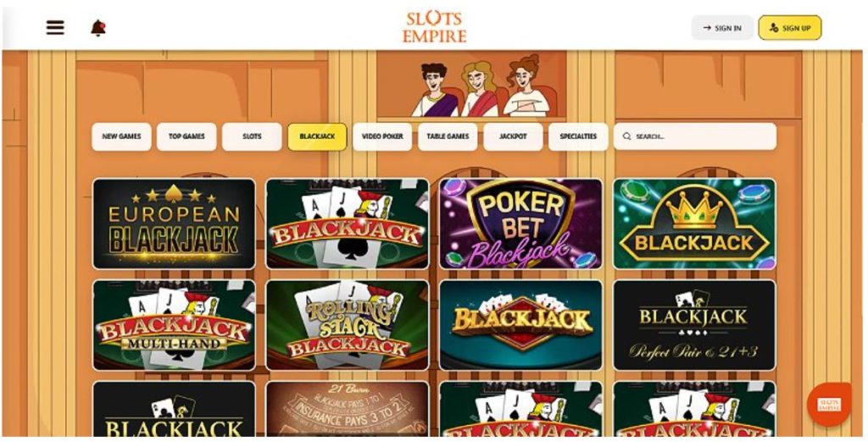Click the Sign In button
868x442 pixels.
point(722,28)
